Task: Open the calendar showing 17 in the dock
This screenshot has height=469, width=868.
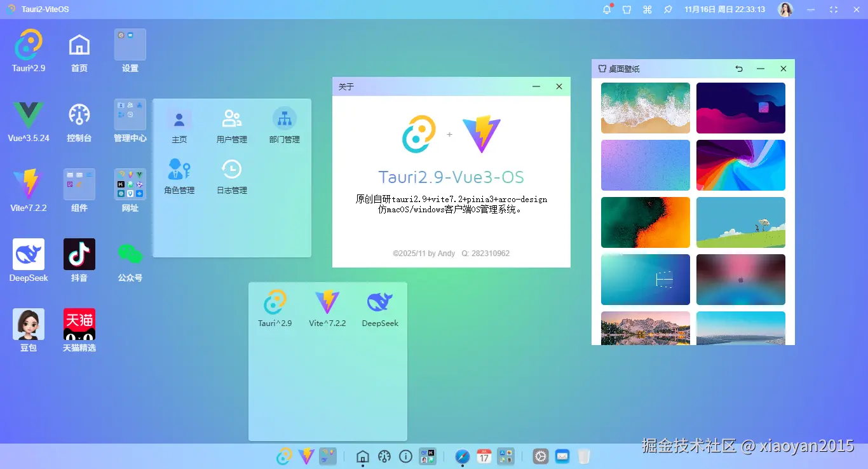Action: pos(484,456)
